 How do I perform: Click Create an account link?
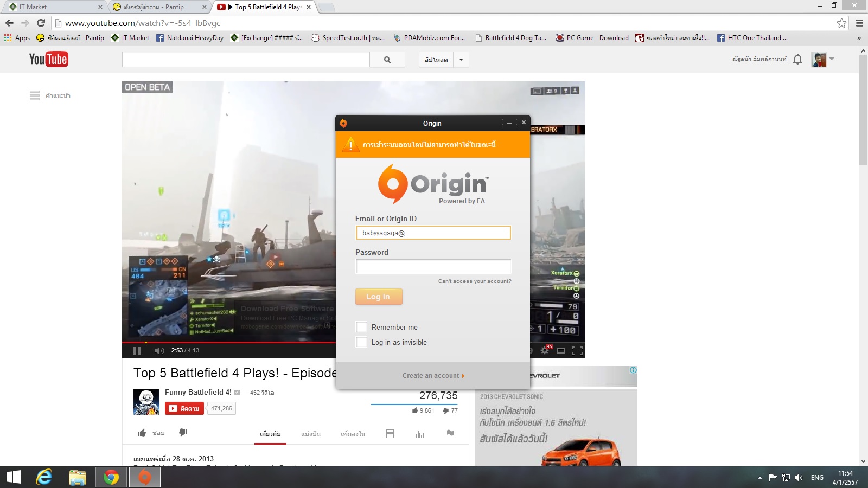433,376
